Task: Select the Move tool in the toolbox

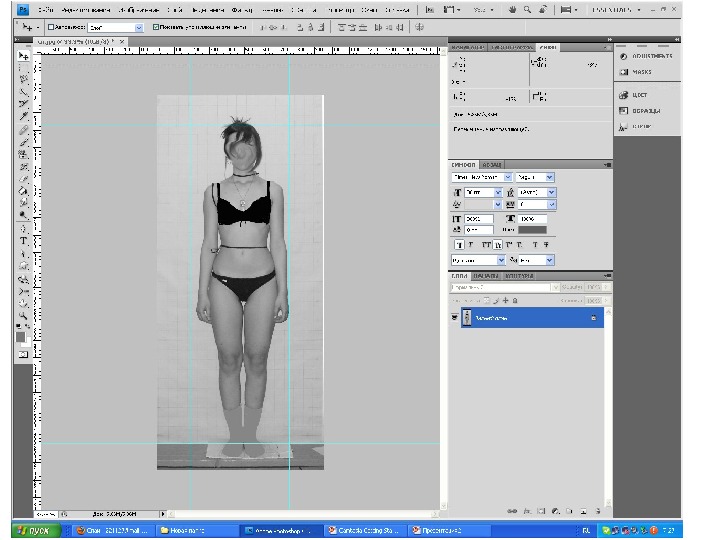Action: pyautogui.click(x=23, y=55)
